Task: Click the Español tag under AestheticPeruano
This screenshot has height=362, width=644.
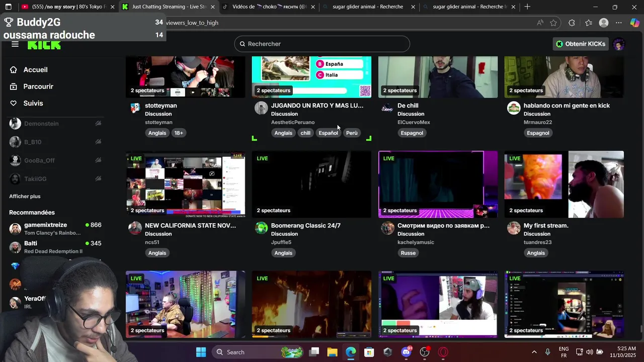Action: (328, 133)
